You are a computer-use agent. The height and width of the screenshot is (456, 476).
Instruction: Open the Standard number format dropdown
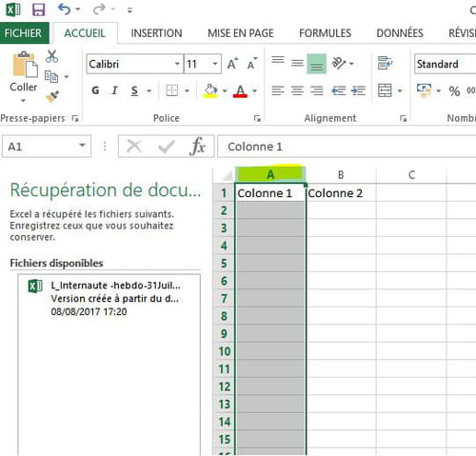tap(446, 64)
